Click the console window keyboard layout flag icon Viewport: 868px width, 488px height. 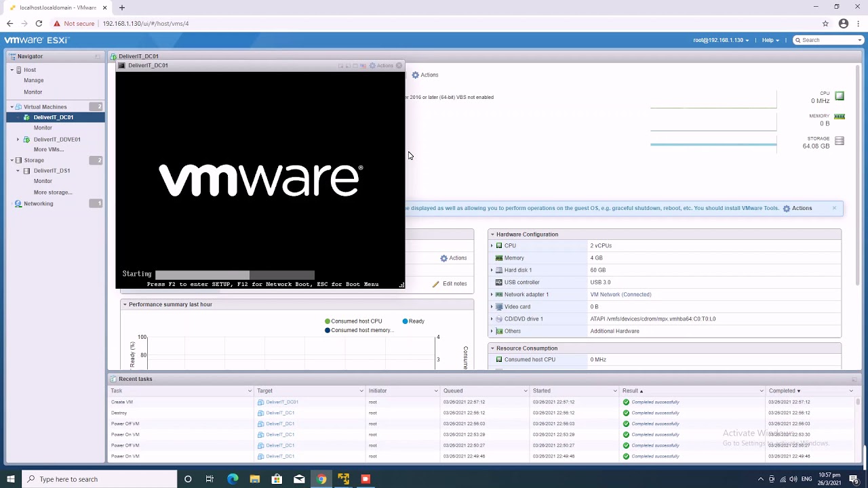click(363, 66)
